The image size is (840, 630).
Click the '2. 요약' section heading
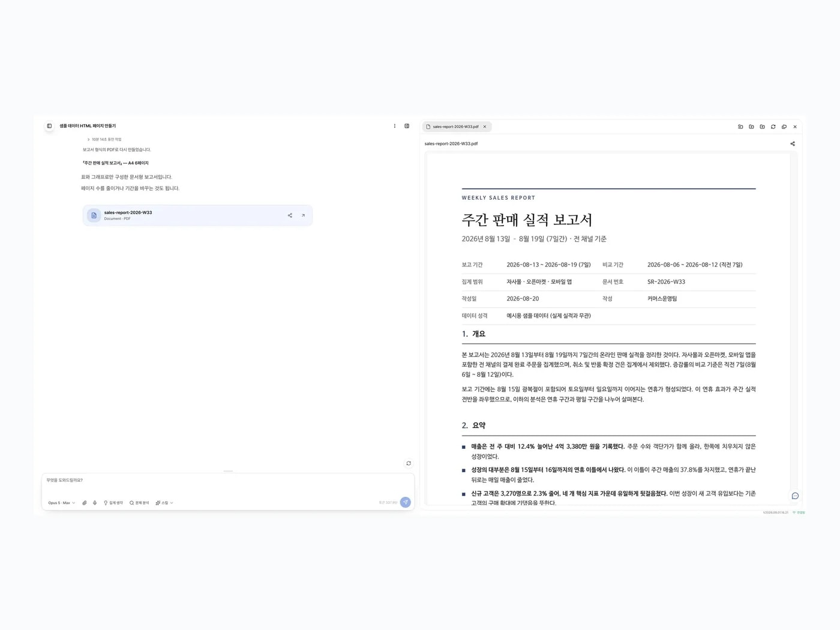coord(473,425)
